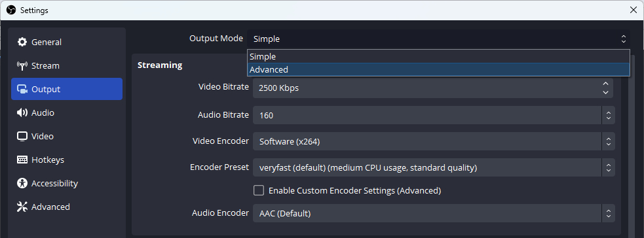Click the Audio speaker icon
This screenshot has height=238, width=644.
pos(22,112)
